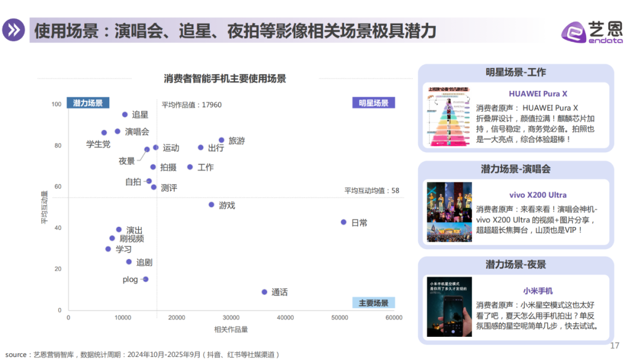This screenshot has height=363, width=644.
Task: Click the double-chevron icon beside the title
Action: coord(14,30)
